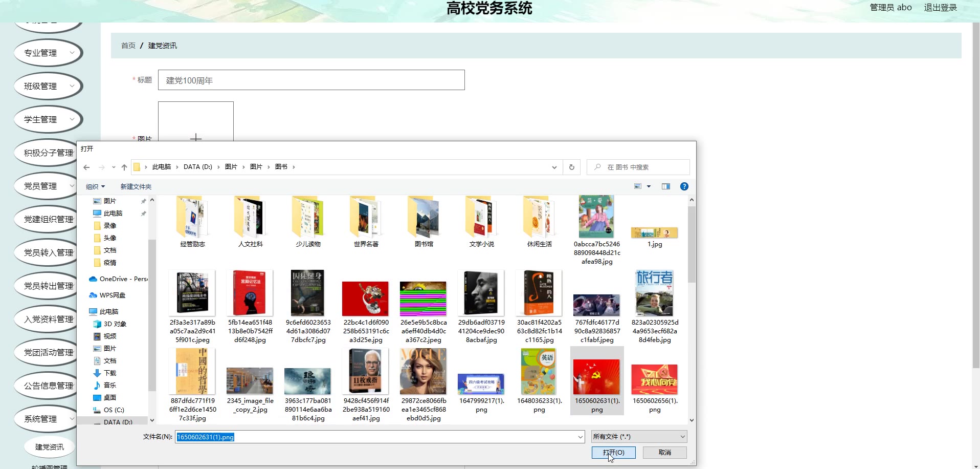This screenshot has width=980, height=469.
Task: Click the search box 在 图书 中搜索
Action: (x=638, y=167)
